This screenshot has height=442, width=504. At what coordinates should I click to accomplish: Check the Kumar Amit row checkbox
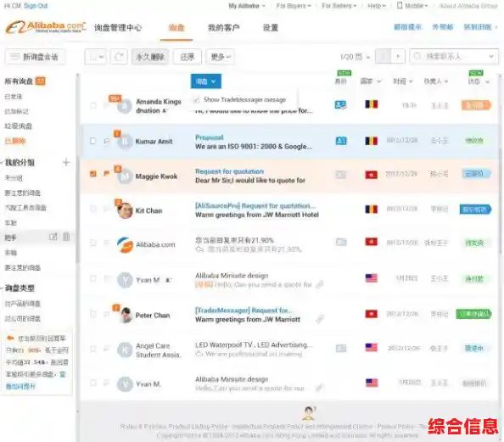[93, 141]
